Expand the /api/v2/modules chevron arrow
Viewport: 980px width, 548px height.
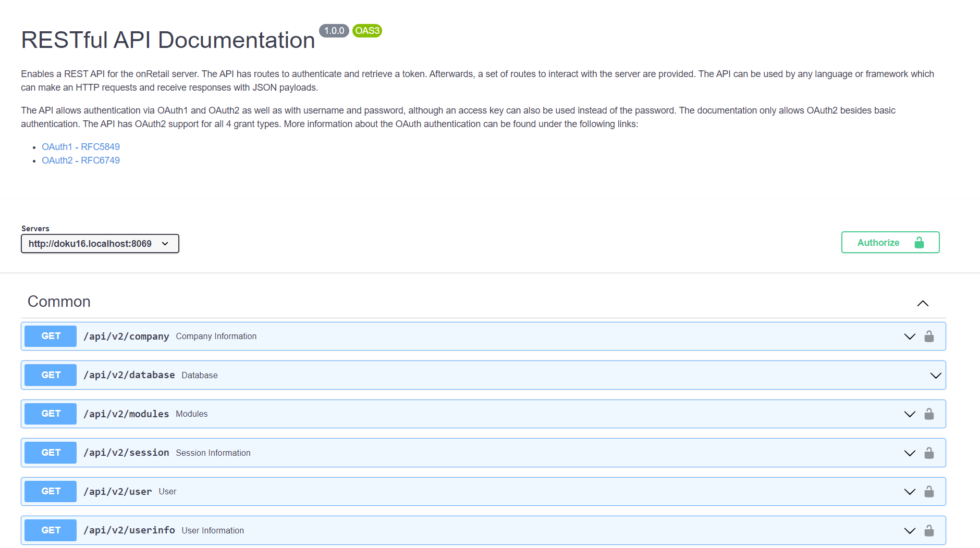coord(910,414)
